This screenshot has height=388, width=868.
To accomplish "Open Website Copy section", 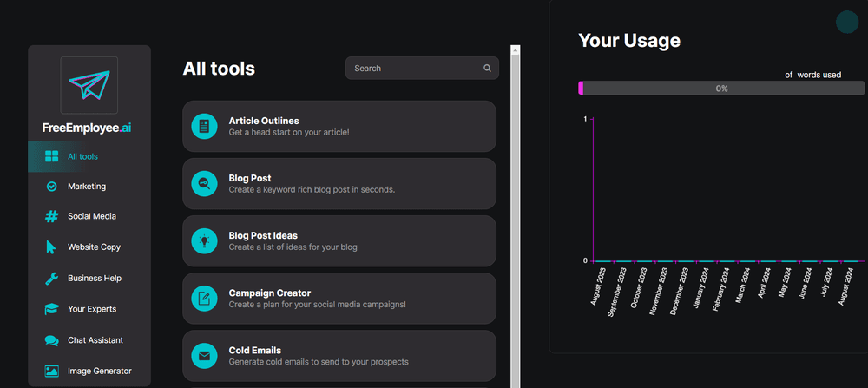I will [94, 247].
